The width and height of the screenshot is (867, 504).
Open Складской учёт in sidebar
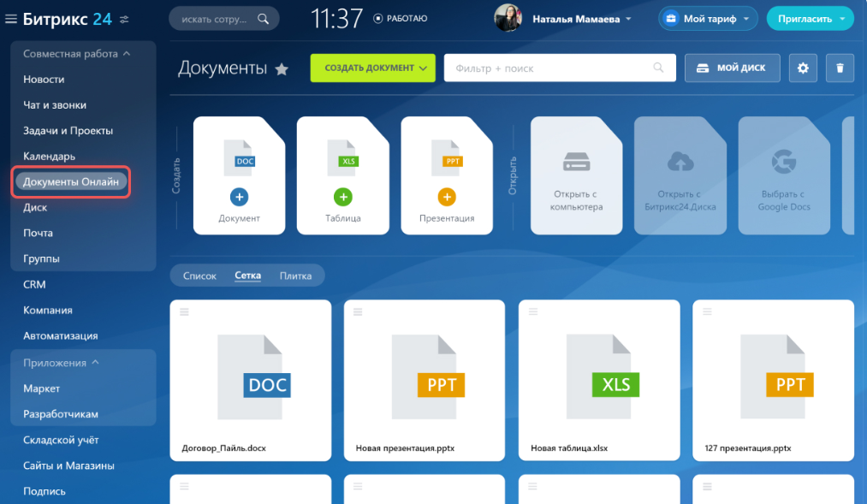(x=61, y=440)
